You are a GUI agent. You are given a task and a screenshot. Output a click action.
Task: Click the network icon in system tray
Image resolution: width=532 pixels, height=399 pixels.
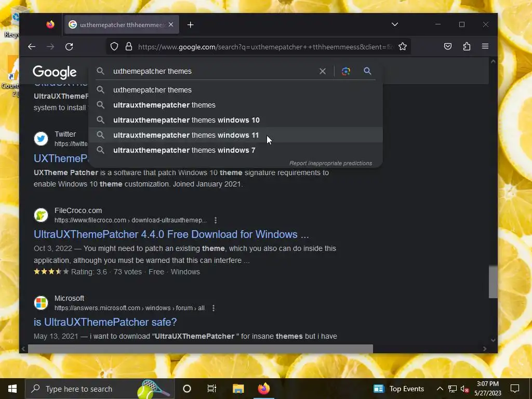pos(453,389)
